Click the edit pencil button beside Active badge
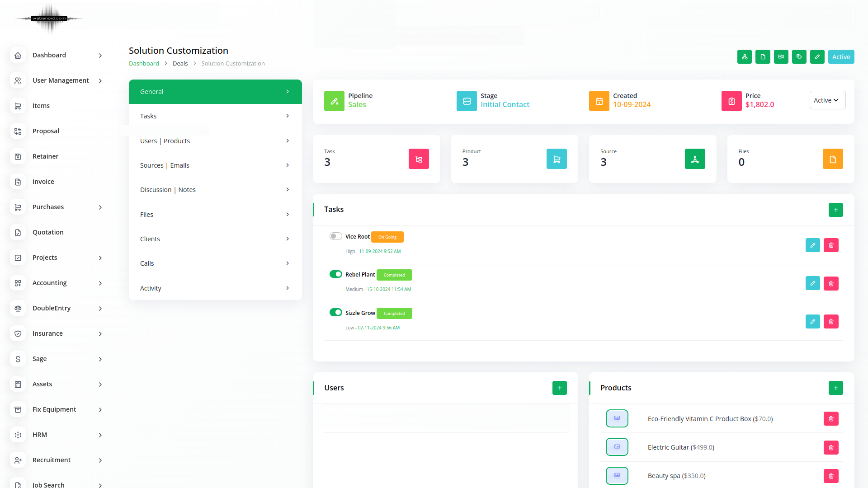The image size is (868, 488). [x=817, y=57]
